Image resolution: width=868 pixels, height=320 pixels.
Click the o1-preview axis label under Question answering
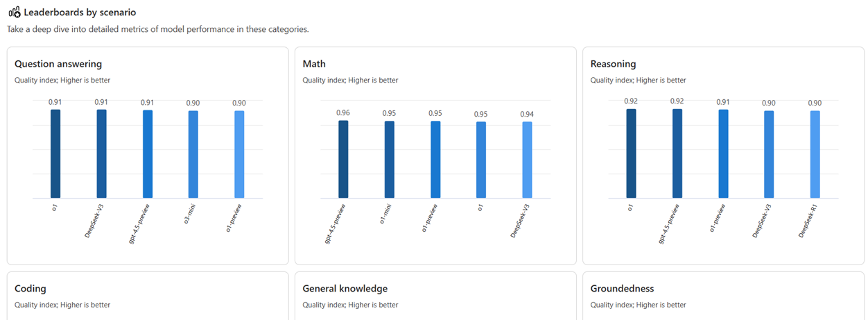(233, 218)
